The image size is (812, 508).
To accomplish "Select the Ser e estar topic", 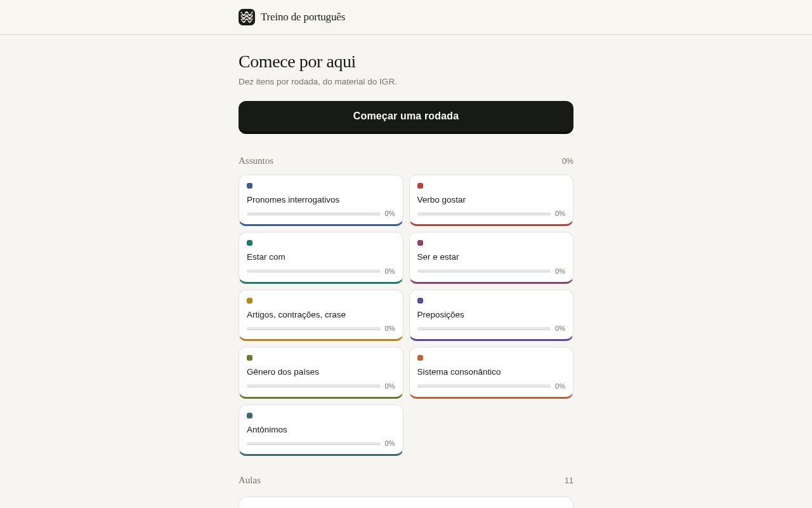I will [x=491, y=258].
